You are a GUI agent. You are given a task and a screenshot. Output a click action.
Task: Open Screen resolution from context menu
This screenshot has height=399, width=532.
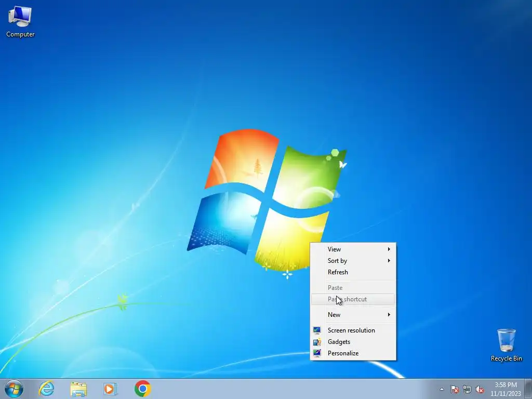pyautogui.click(x=353, y=330)
